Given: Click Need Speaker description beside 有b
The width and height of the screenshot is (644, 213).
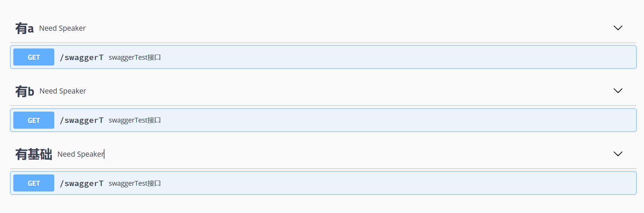Looking at the screenshot, I should pyautogui.click(x=63, y=91).
